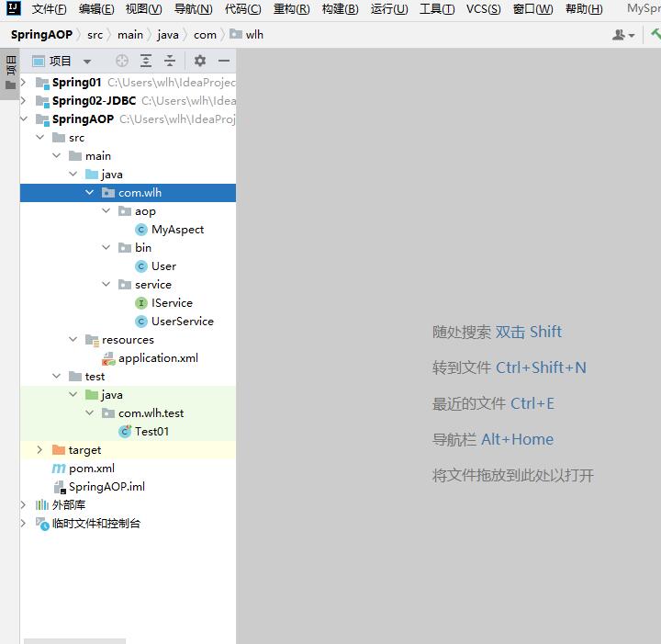661x644 pixels.
Task: Expand the 临时文件和控制台 node
Action: (x=24, y=524)
